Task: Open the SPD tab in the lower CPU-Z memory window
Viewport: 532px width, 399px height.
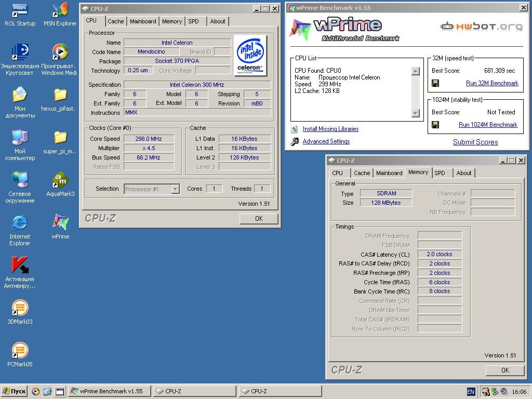Action: [440, 173]
